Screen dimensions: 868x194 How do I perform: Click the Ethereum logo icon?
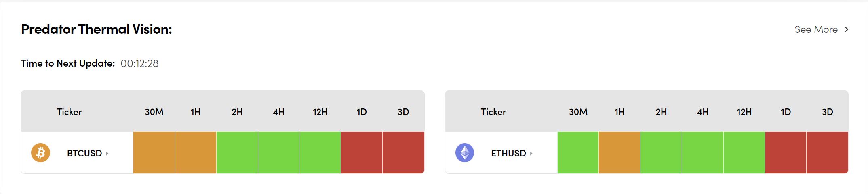pyautogui.click(x=465, y=153)
